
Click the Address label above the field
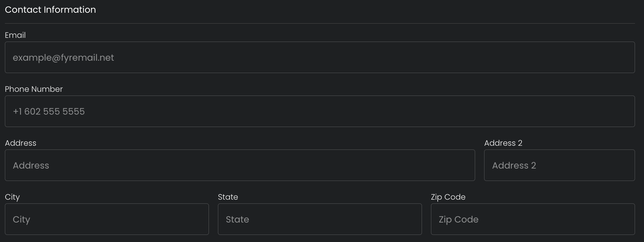[x=21, y=143]
